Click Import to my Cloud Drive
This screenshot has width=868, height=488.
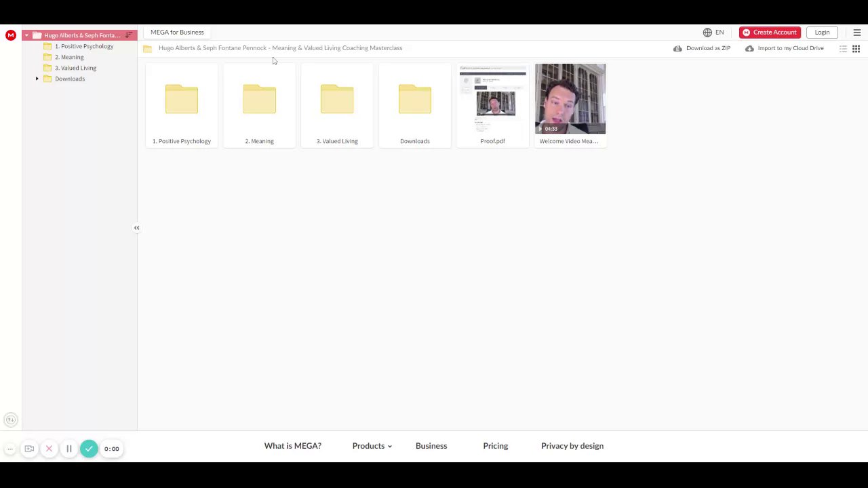click(785, 48)
